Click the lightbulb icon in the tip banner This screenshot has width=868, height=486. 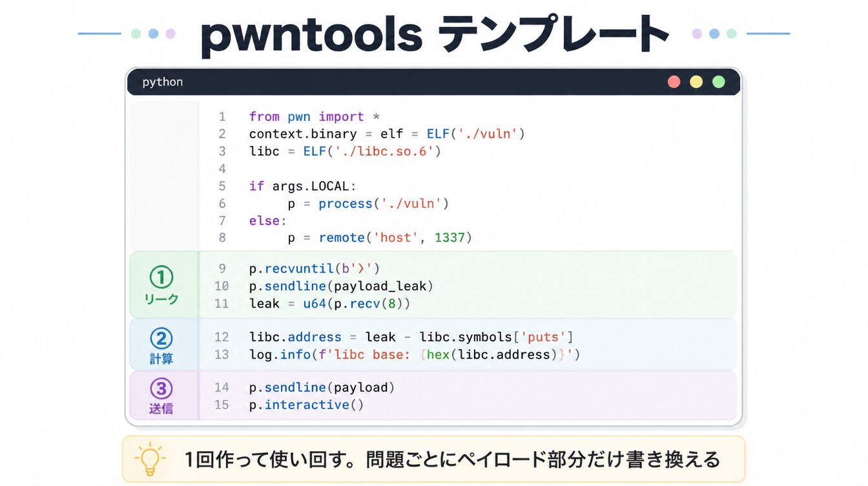coord(150,459)
